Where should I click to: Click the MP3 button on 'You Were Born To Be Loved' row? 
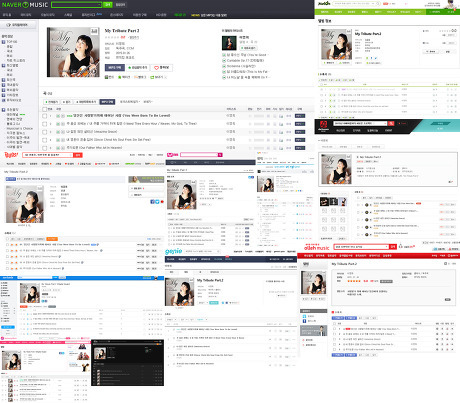[300, 116]
